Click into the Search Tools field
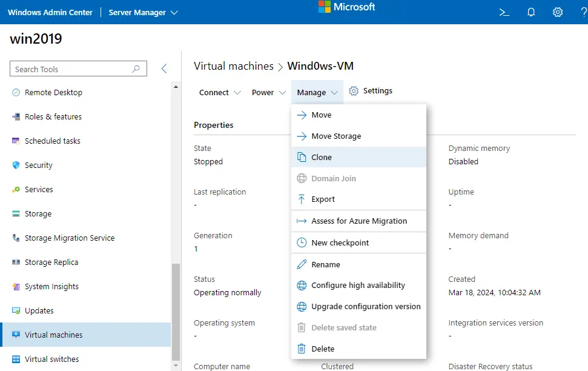Image resolution: width=588 pixels, height=371 pixels. [78, 69]
